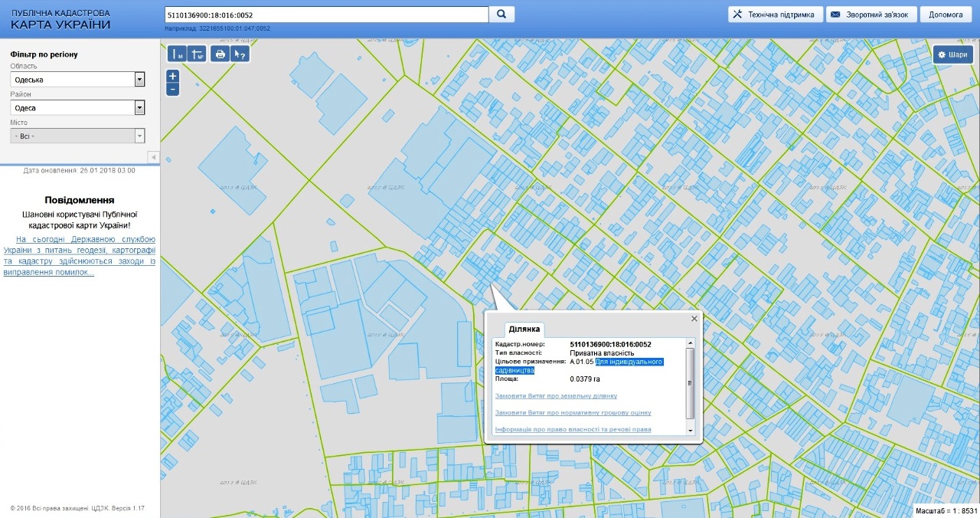Screen dimensions: 980x518
Task: Open Зворотний зв'язок feedback
Action: pos(872,15)
